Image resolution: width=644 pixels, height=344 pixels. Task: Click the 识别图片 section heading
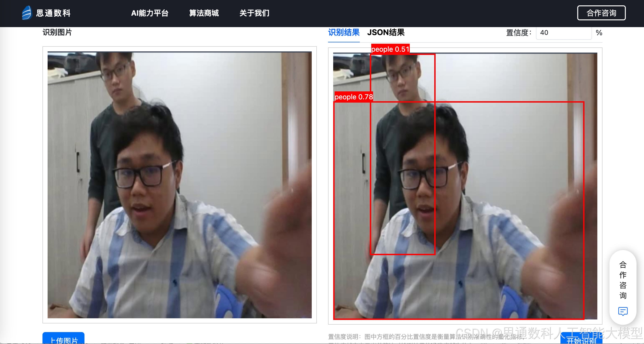[57, 32]
